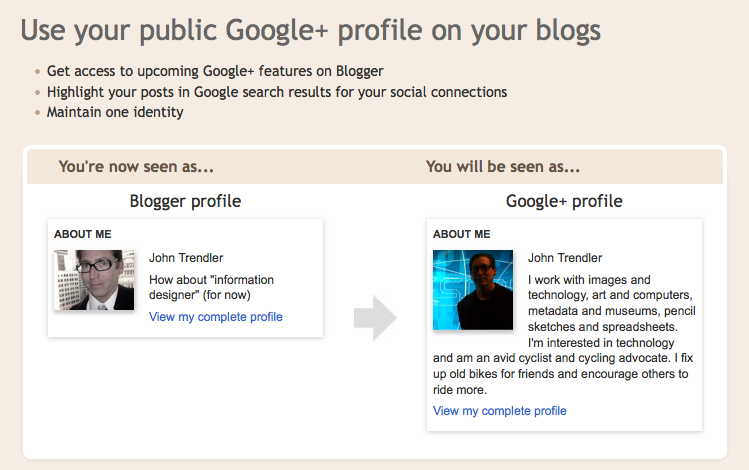The height and width of the screenshot is (470, 749).
Task: Click the "You will be seen as..." header
Action: pos(503,167)
